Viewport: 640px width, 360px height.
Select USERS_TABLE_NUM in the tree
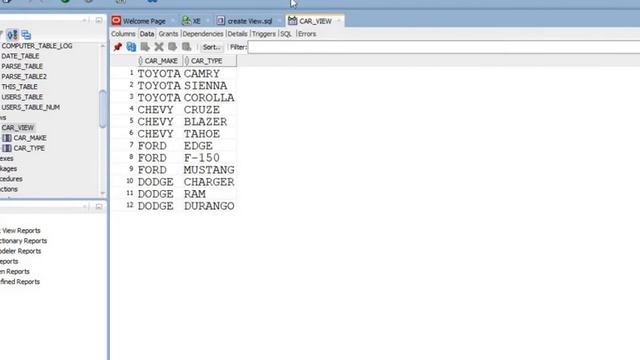[31, 107]
